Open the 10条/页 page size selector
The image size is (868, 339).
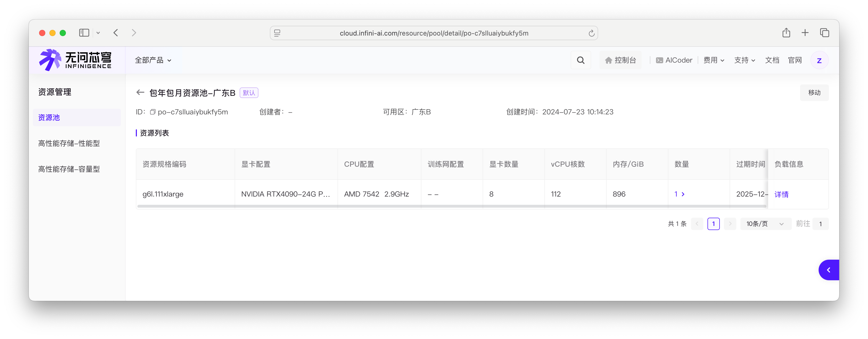click(x=765, y=224)
